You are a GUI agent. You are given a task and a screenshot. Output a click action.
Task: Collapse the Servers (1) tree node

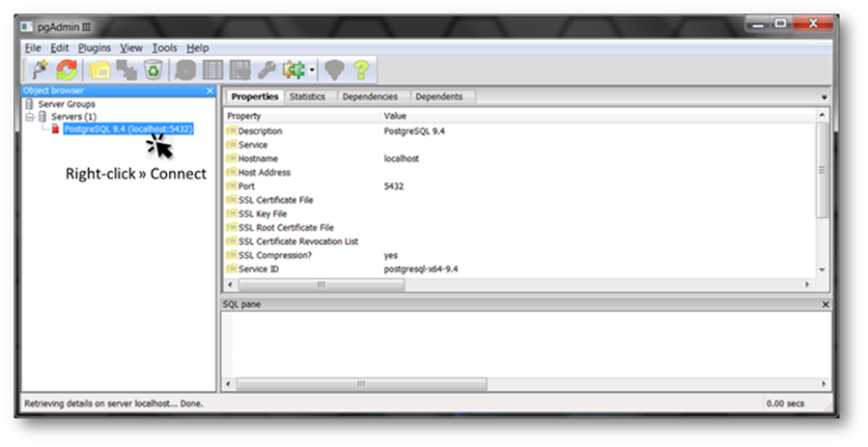(30, 116)
